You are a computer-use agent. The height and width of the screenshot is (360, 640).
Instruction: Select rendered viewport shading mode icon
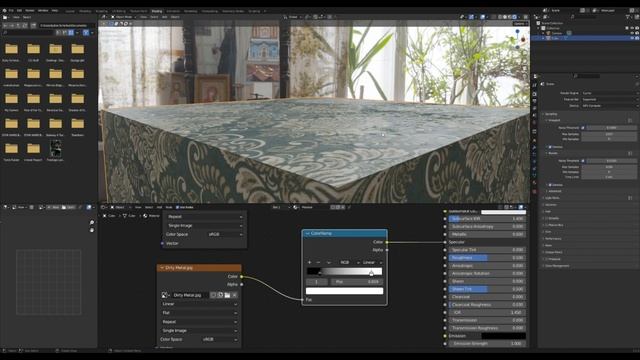point(514,17)
